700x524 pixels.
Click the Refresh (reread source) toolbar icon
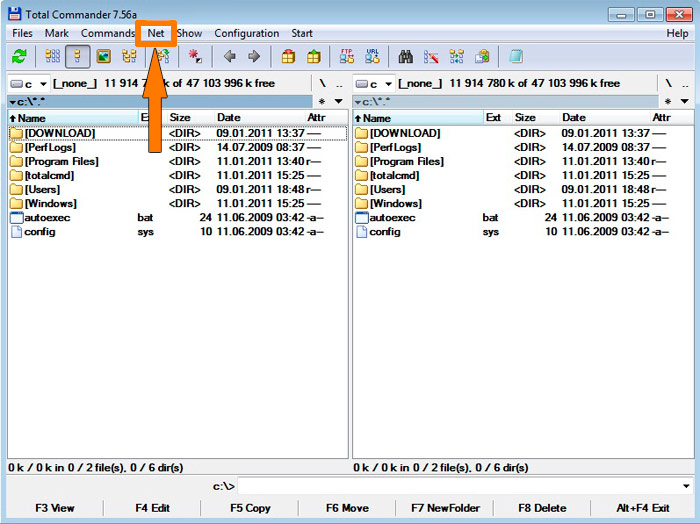coord(19,57)
